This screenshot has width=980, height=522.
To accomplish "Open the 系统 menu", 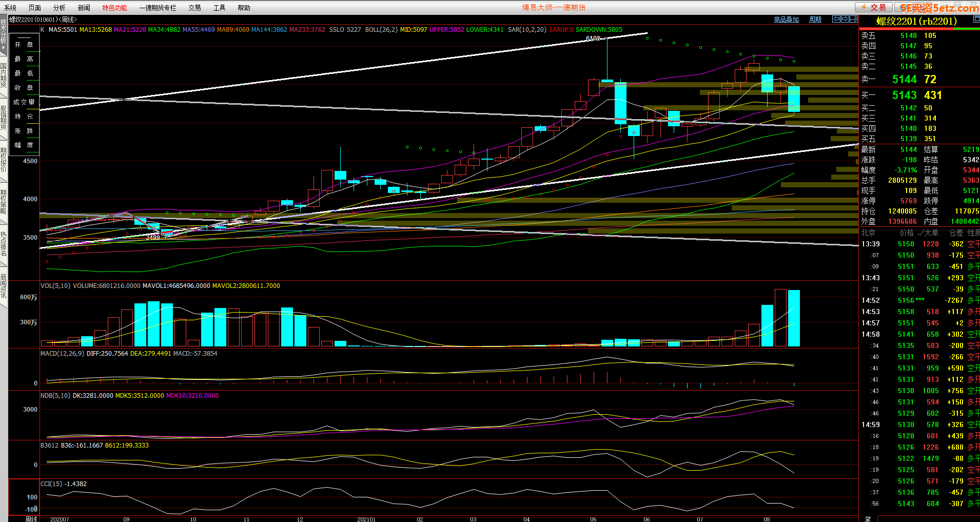I will point(10,8).
